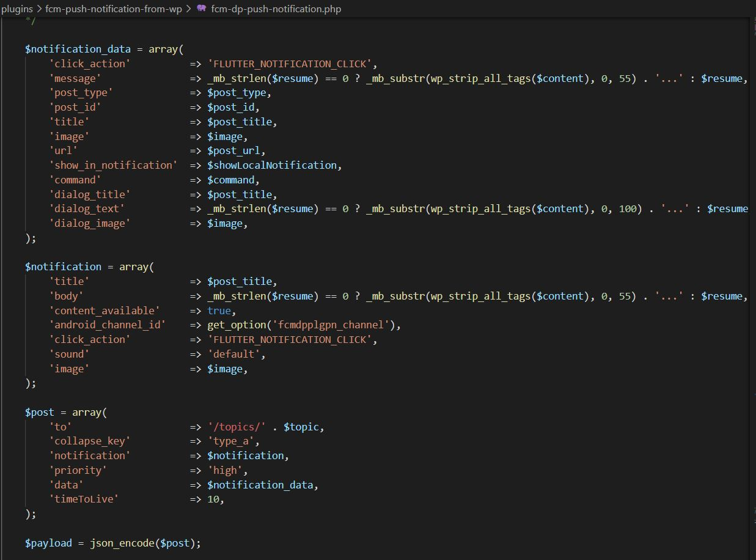Image resolution: width=756 pixels, height=560 pixels.
Task: Click the 'post_id' array key
Action: click(x=75, y=107)
